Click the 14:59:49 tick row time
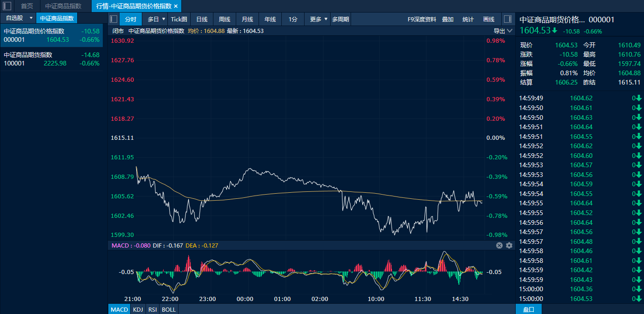 pyautogui.click(x=531, y=98)
